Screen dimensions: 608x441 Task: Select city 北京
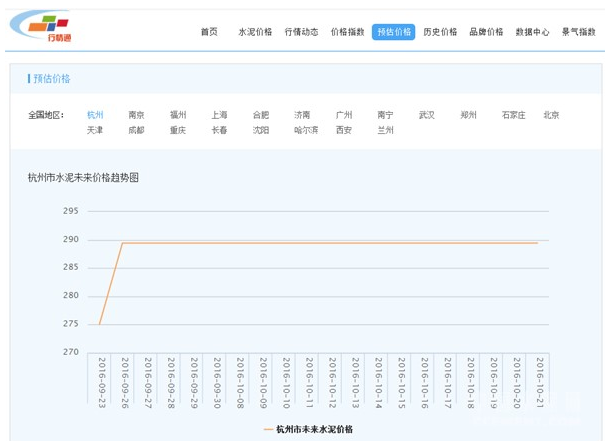pos(551,115)
